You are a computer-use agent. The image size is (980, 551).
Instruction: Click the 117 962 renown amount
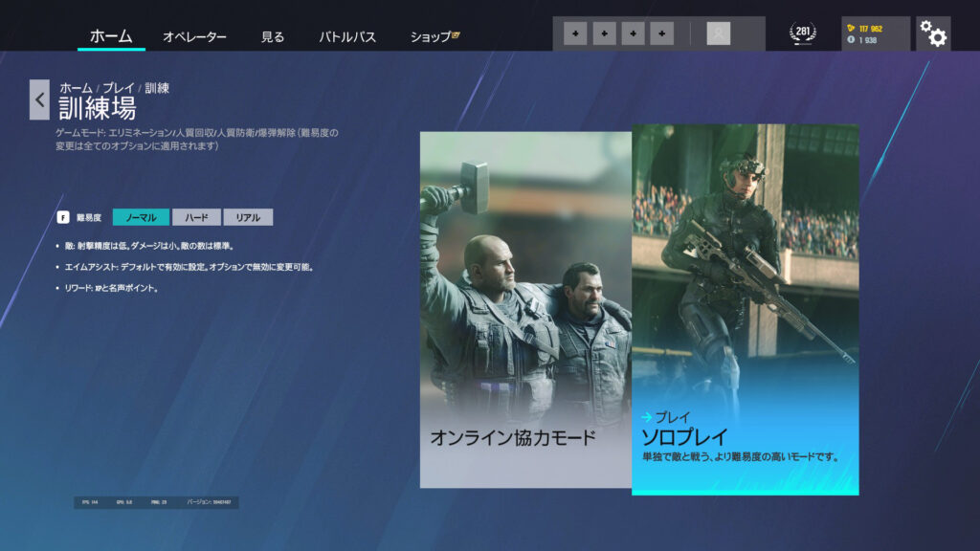871,29
